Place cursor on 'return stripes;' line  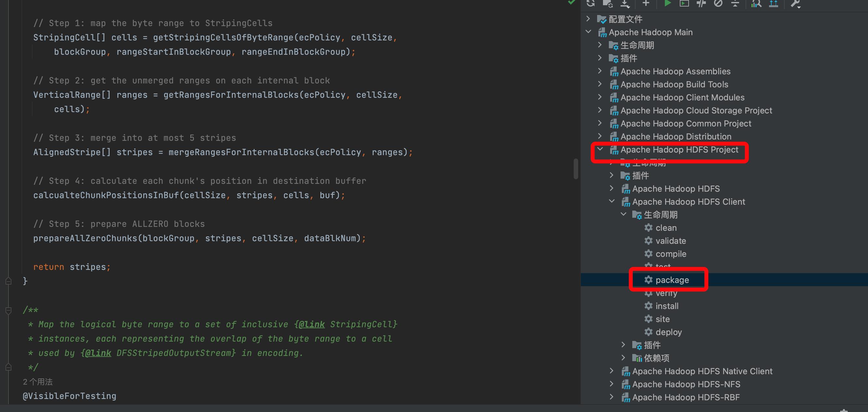(x=72, y=267)
